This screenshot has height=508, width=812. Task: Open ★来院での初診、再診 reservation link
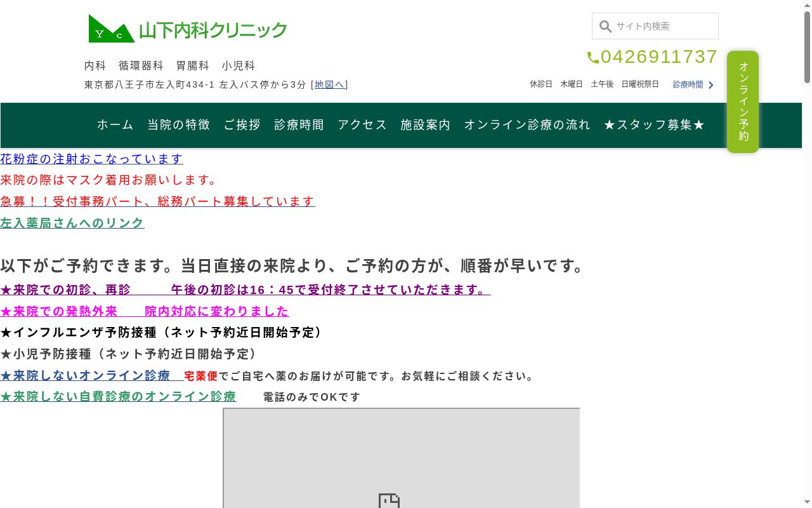click(x=245, y=290)
